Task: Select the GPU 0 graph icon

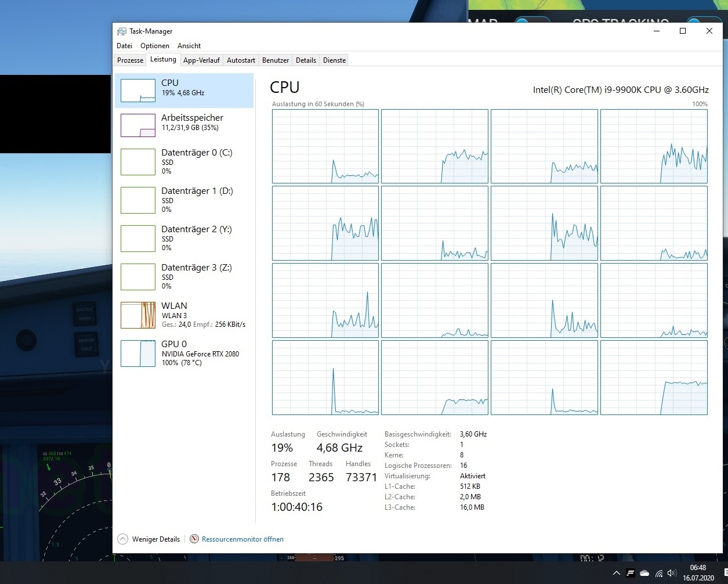Action: [138, 354]
